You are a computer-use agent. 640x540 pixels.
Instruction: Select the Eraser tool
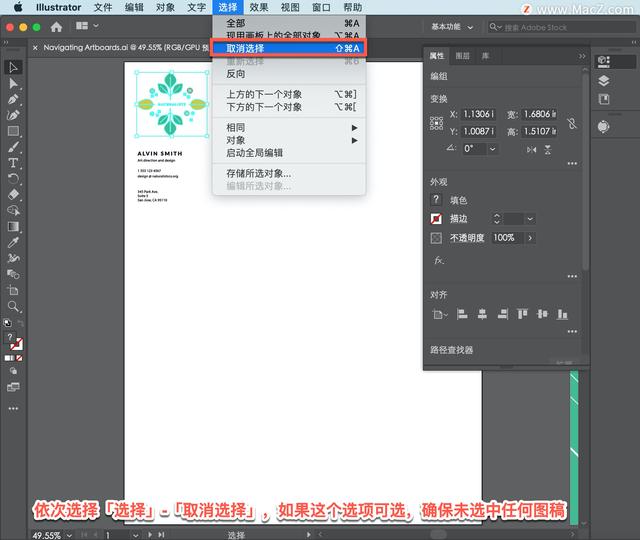pos(13,194)
